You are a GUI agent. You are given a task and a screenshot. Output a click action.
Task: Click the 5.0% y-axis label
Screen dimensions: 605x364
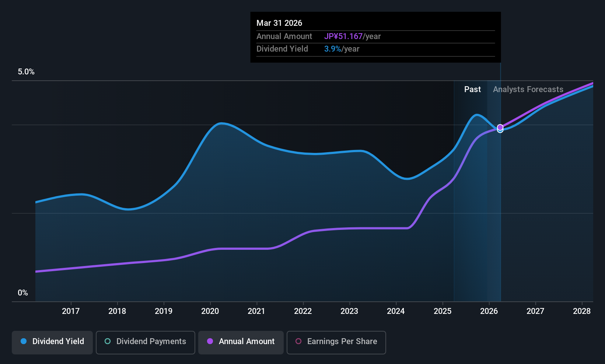pyautogui.click(x=26, y=72)
